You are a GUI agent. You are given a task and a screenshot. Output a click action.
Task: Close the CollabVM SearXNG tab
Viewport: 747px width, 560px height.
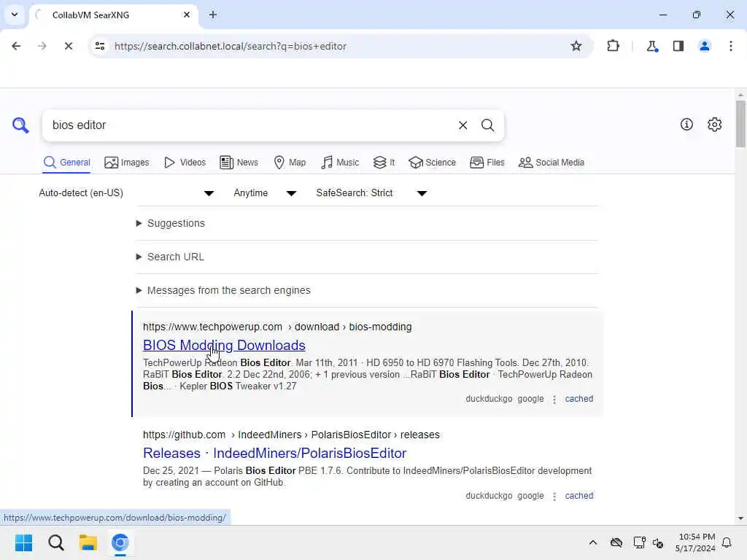click(x=187, y=15)
